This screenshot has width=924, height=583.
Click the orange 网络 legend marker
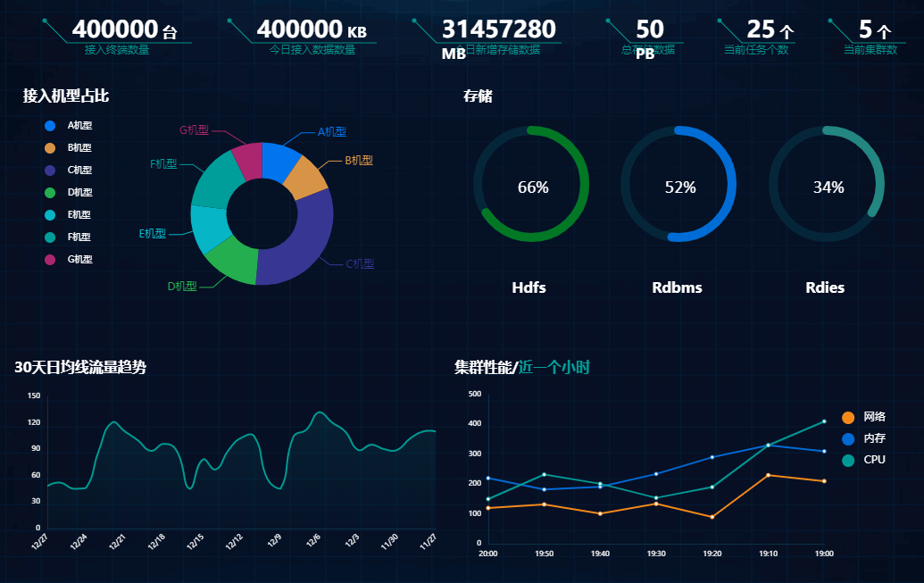coord(847,417)
